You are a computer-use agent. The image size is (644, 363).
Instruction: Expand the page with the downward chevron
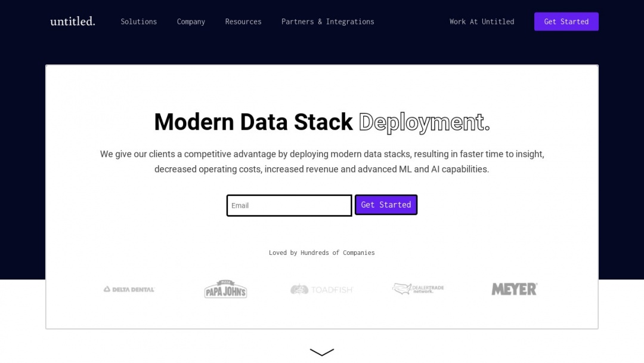pos(322,352)
